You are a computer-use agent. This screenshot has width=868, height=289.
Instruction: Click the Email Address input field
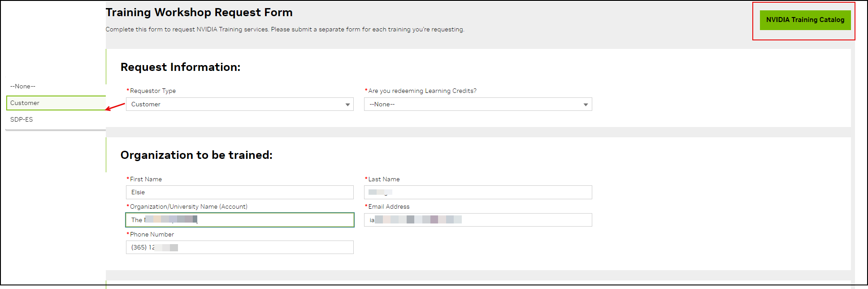[x=478, y=220]
